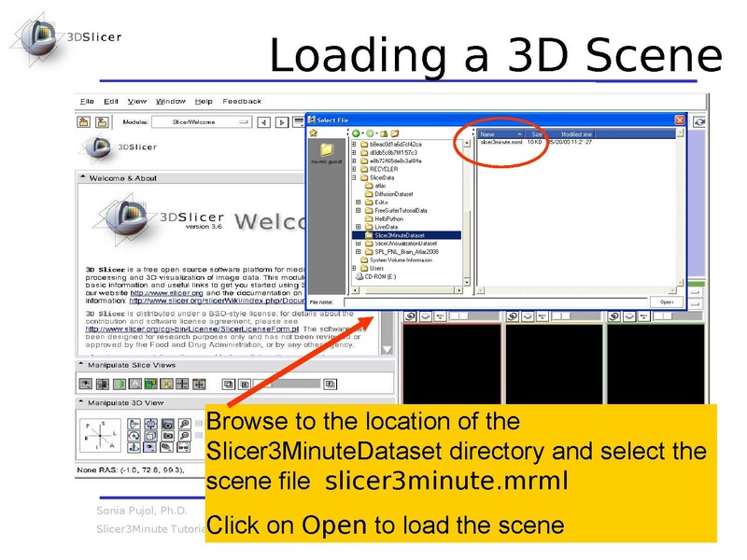Toggle the screenshot camera in Manipulate 3D View
Image resolution: width=747 pixels, height=560 pixels.
167,423
